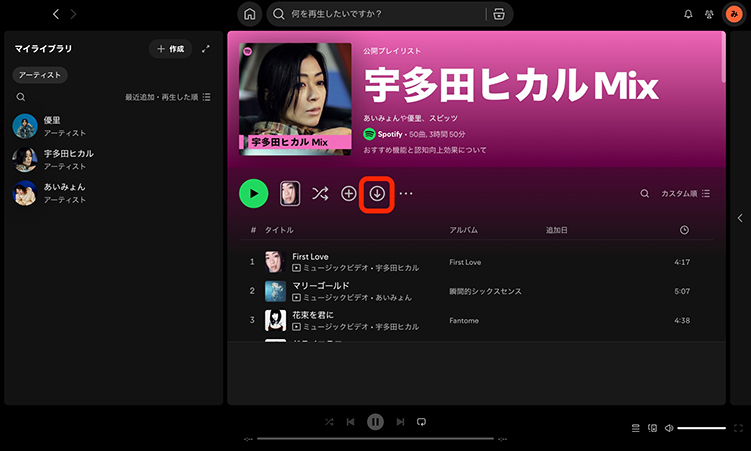
Task: Click 花束を君に track artwork
Action: (275, 320)
